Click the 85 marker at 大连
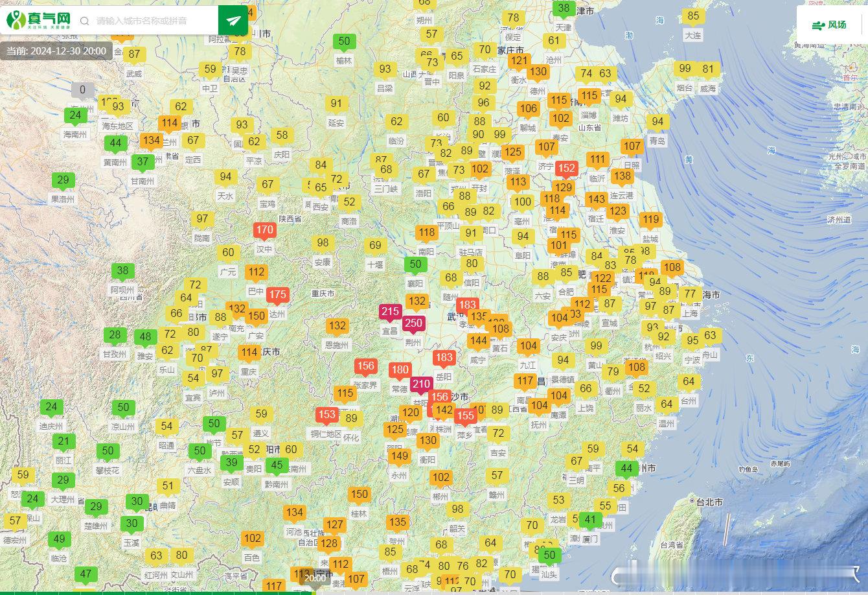This screenshot has width=868, height=595. pyautogui.click(x=693, y=16)
